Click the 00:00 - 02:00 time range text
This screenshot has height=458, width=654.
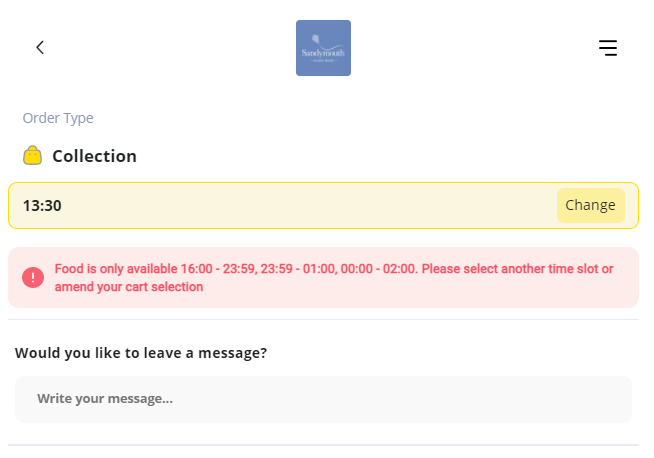coord(379,269)
